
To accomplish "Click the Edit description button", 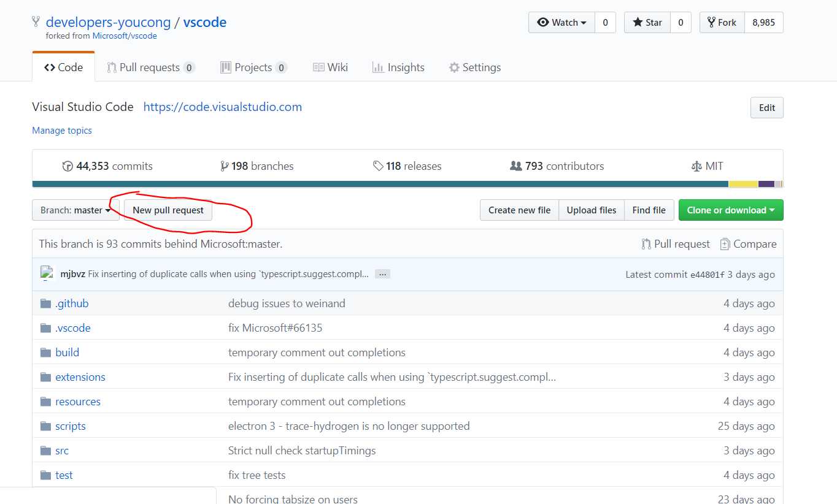I will (767, 107).
